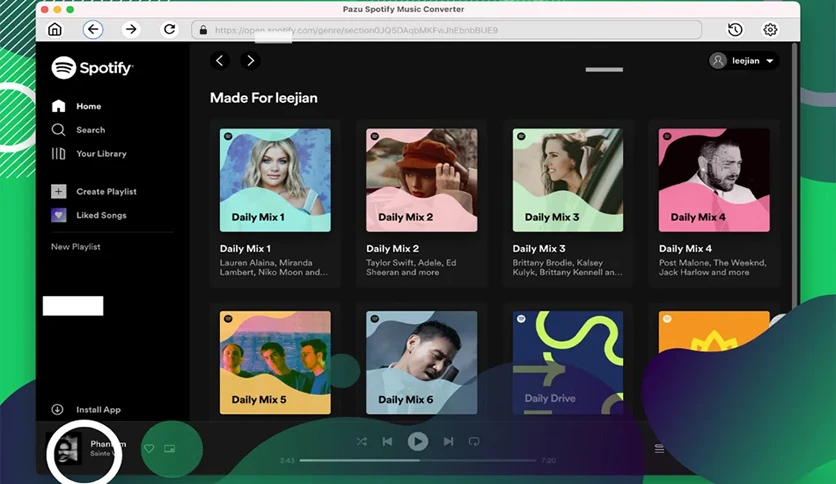Click the Spotify logo
The image size is (836, 484).
(92, 68)
